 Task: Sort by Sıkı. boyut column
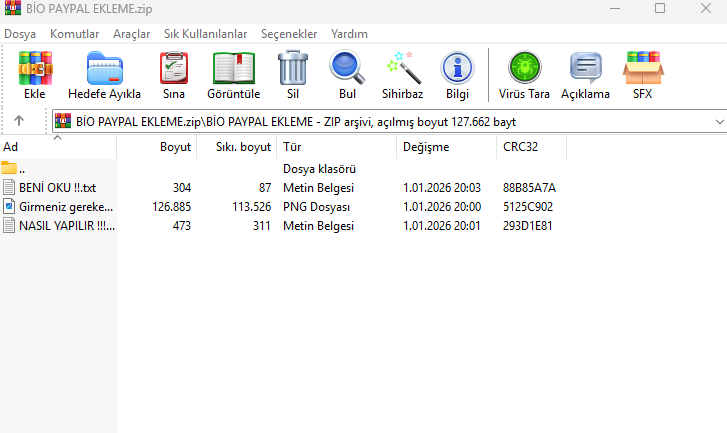tap(237, 147)
